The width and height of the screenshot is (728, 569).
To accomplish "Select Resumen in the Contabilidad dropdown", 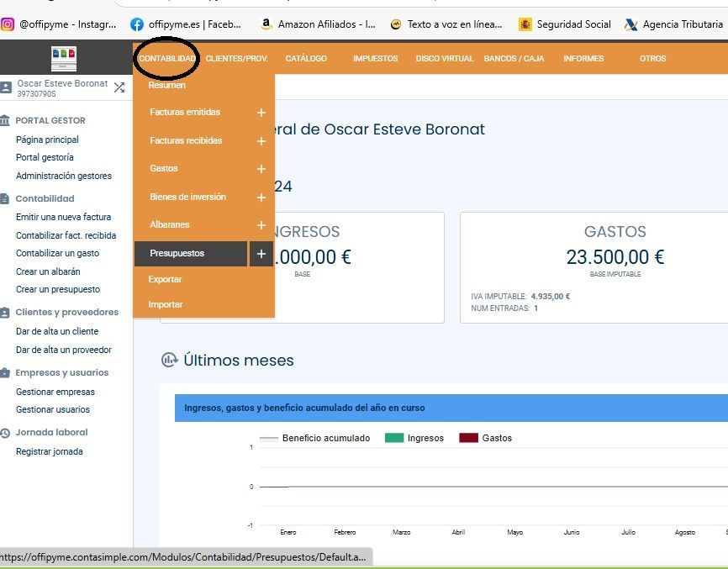I will (x=166, y=85).
